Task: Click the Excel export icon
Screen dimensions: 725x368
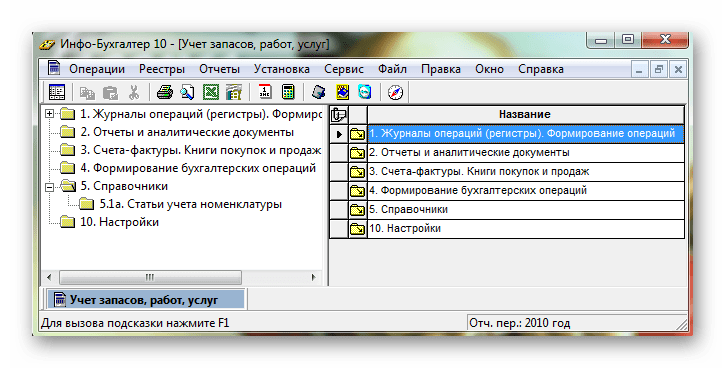Action: [x=211, y=92]
